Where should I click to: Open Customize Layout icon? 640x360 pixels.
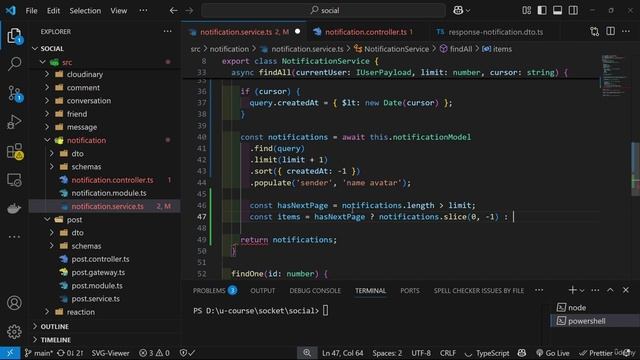(x=527, y=10)
